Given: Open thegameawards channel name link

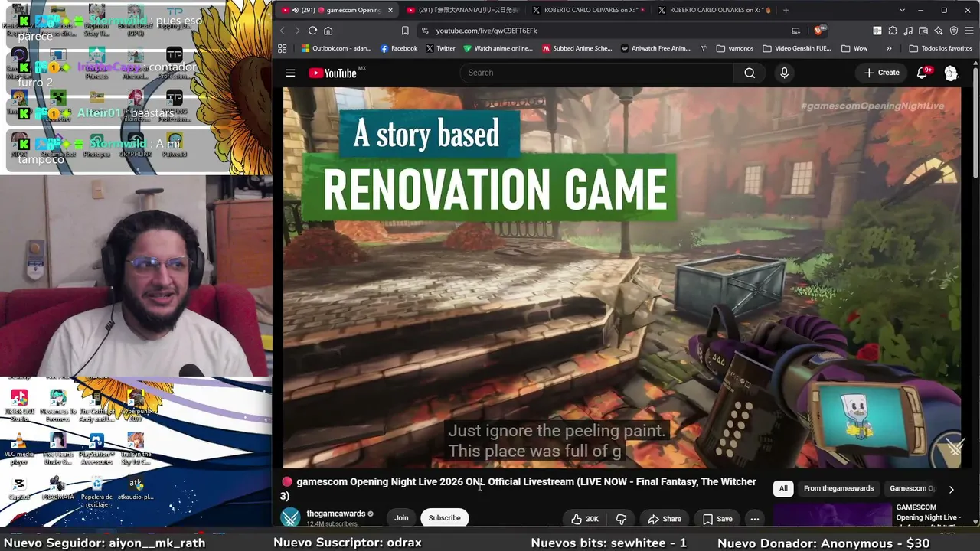Looking at the screenshot, I should (336, 514).
